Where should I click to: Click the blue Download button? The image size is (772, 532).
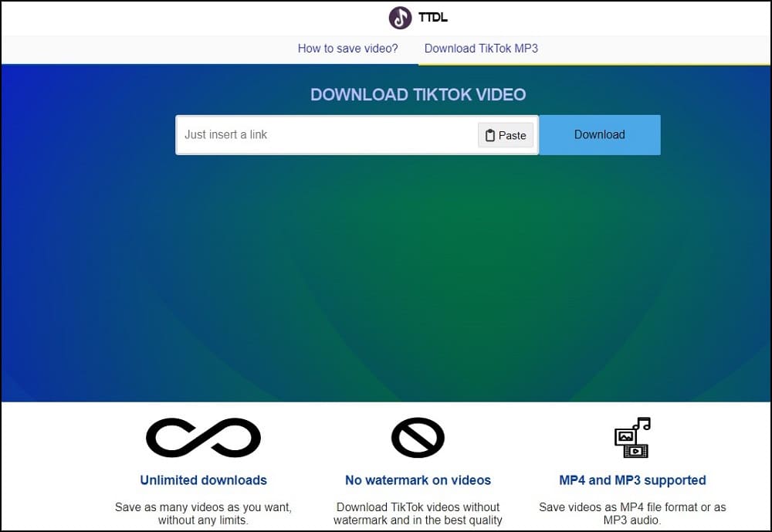pyautogui.click(x=600, y=134)
